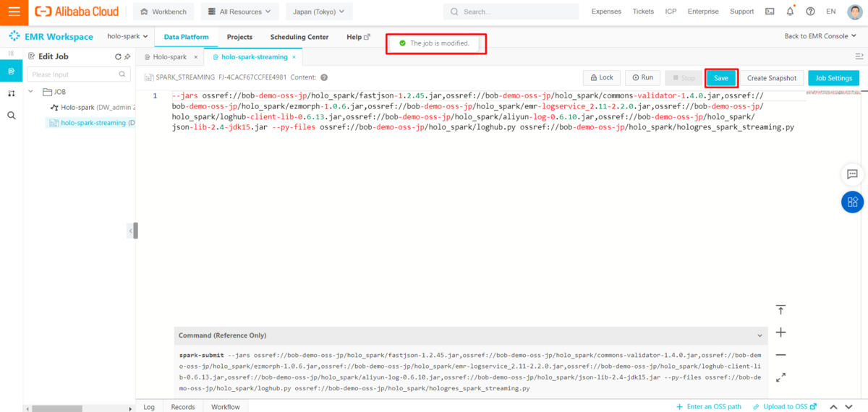Focus the Please Input job search box
The image size is (868, 412).
[79, 74]
